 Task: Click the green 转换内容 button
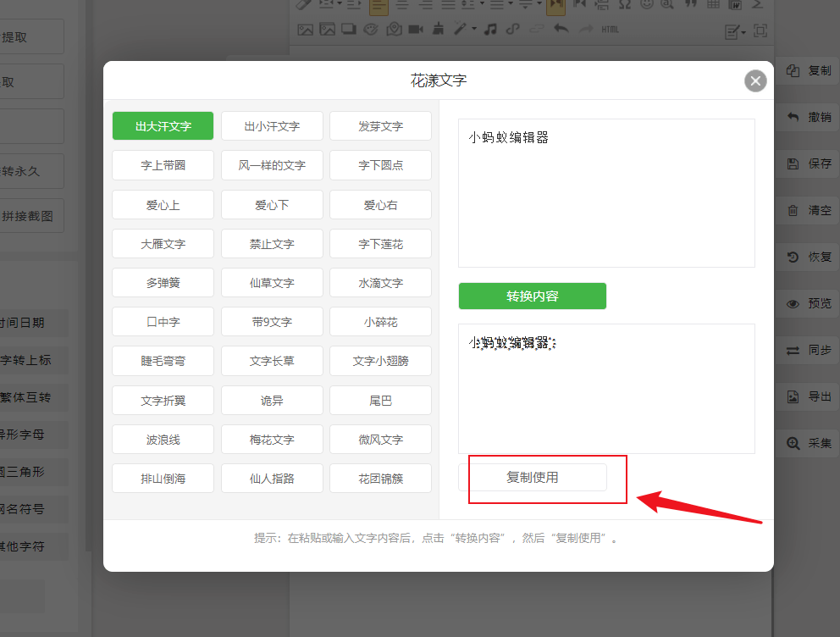point(533,296)
